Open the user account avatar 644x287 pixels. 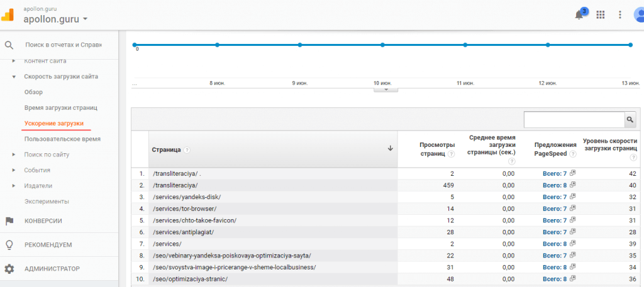pyautogui.click(x=639, y=15)
